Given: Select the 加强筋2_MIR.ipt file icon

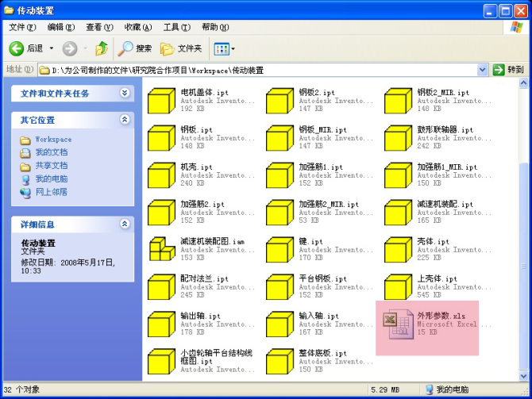Looking at the screenshot, I should tap(279, 213).
